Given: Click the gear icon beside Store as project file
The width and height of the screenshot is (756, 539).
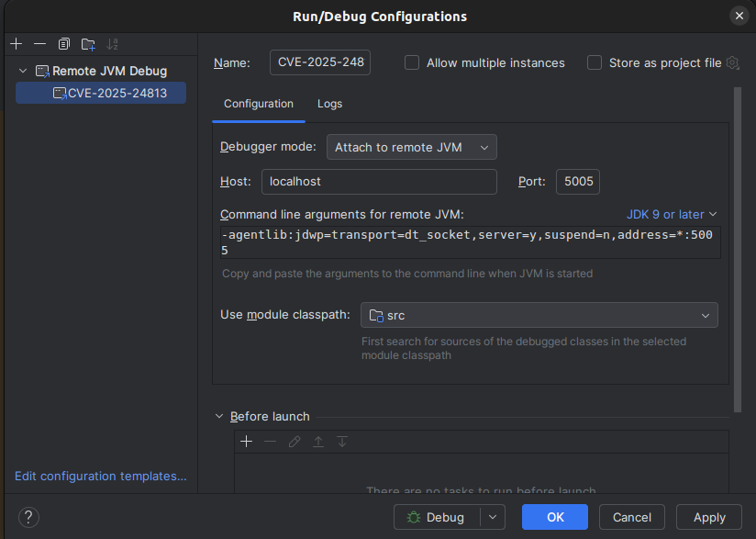Looking at the screenshot, I should click(732, 63).
